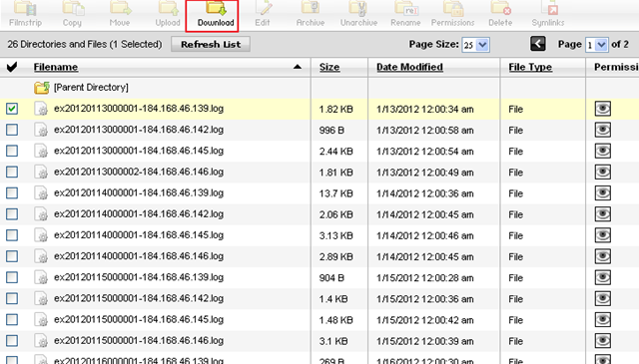Uncheck ex20120113000001-184.168.46.139.log checkbox

(x=12, y=109)
